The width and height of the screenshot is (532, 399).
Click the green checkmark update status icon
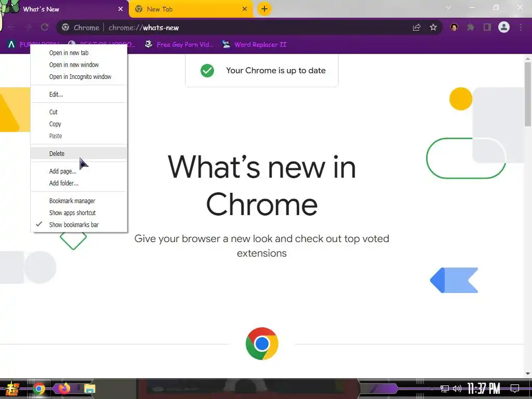point(207,71)
